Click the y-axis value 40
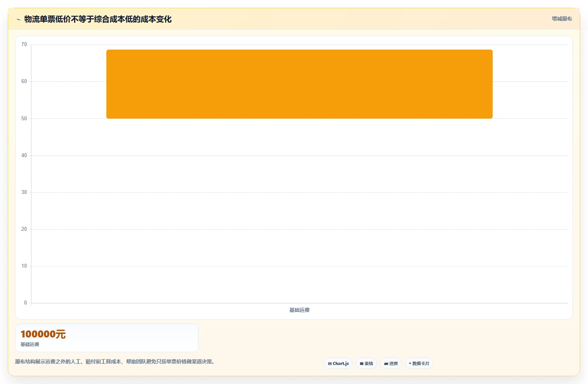 pos(24,156)
